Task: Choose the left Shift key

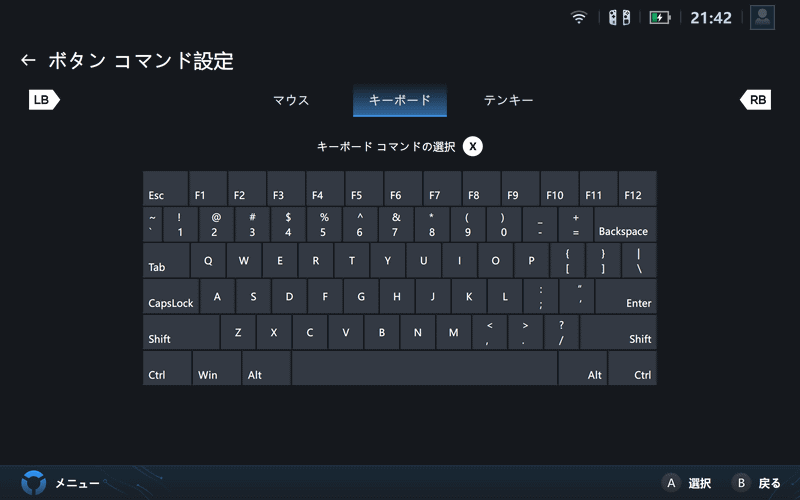Action: (x=181, y=332)
